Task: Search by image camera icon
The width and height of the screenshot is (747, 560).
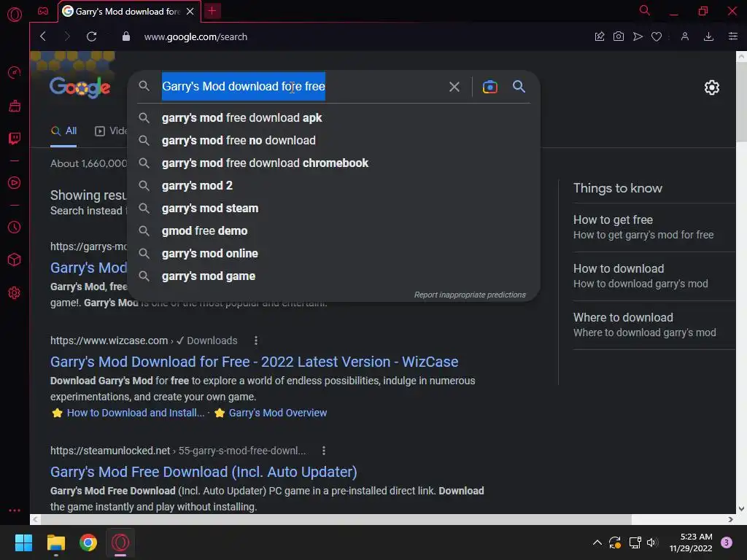Action: tap(489, 87)
